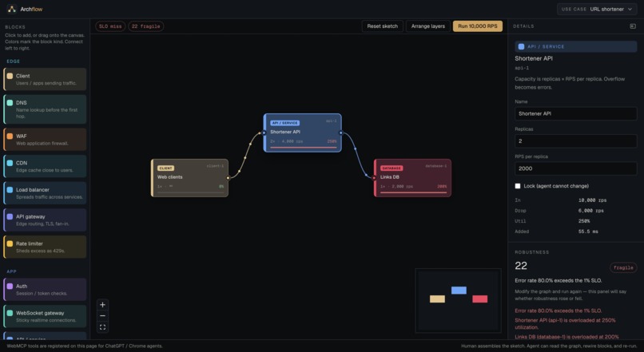Click the Added 55.5 ms value

(x=588, y=231)
